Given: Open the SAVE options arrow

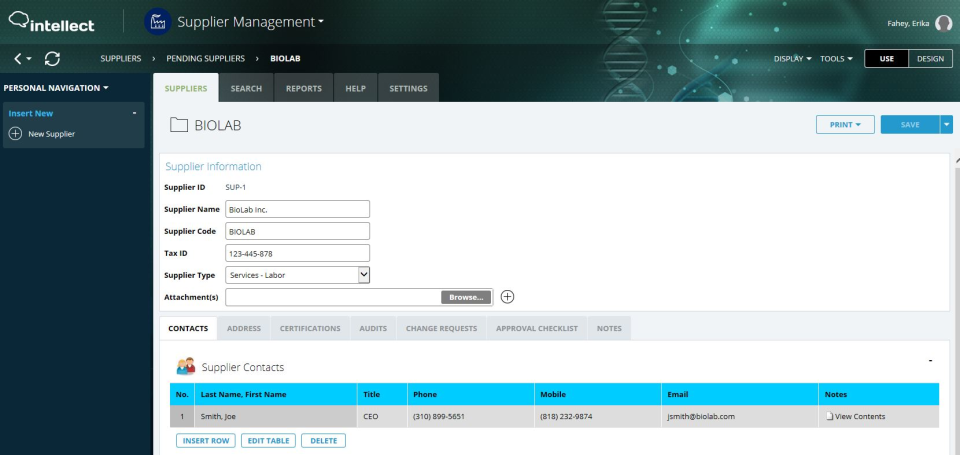Looking at the screenshot, I should 947,124.
